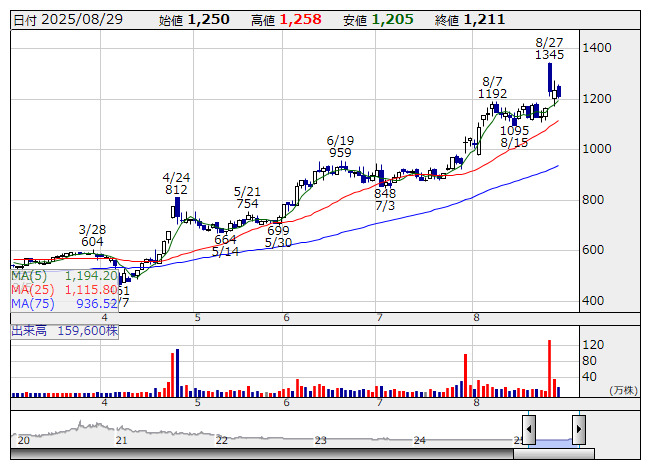Click the 4/24 812 peak label

coord(176,184)
